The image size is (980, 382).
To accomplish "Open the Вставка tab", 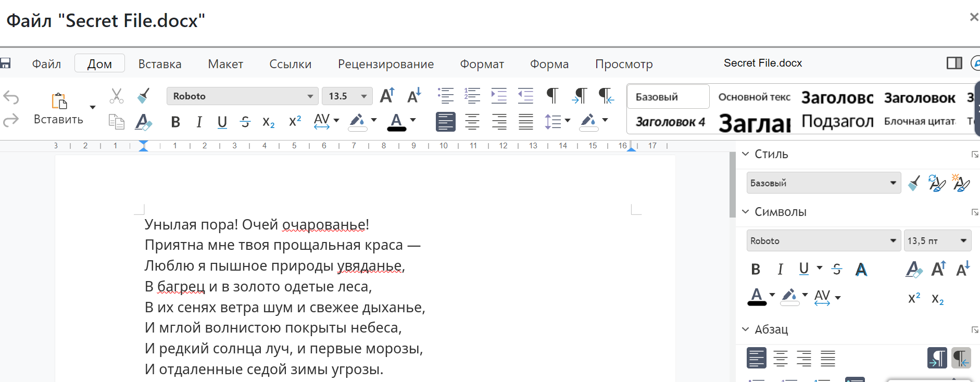I will pyautogui.click(x=160, y=64).
